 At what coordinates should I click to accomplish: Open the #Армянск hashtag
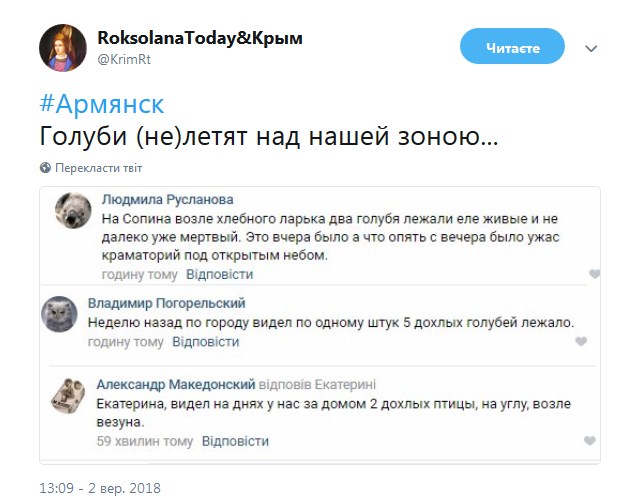pos(101,105)
